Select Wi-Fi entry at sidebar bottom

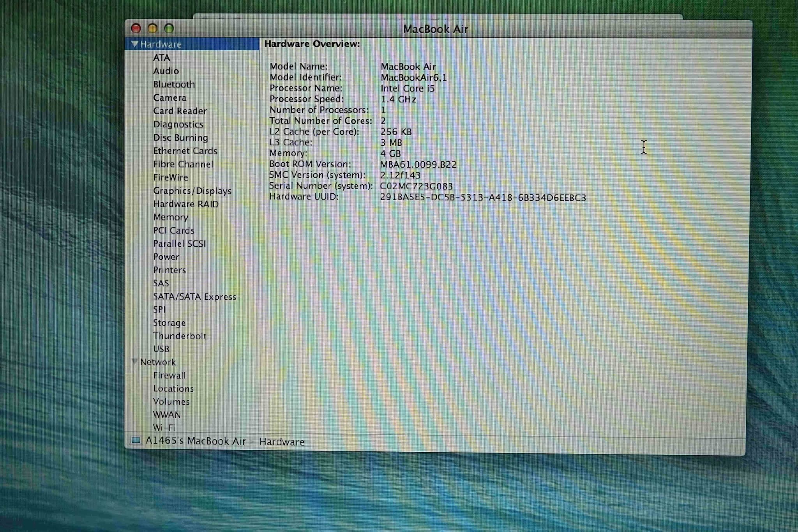click(x=164, y=428)
